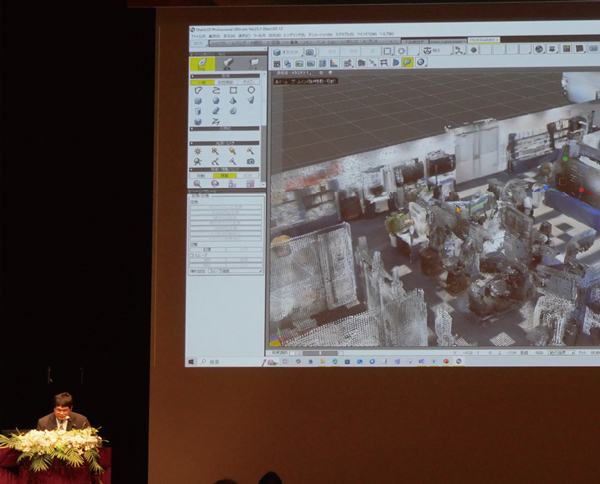Image resolution: width=600 pixels, height=484 pixels.
Task: Choose the polygon sub-tab on the right
Action: (x=249, y=82)
